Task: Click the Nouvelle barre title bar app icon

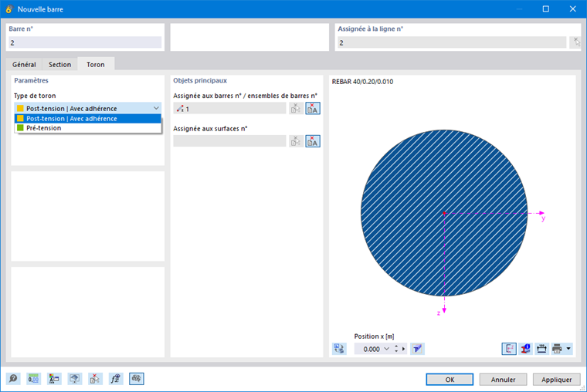Action: [9, 9]
